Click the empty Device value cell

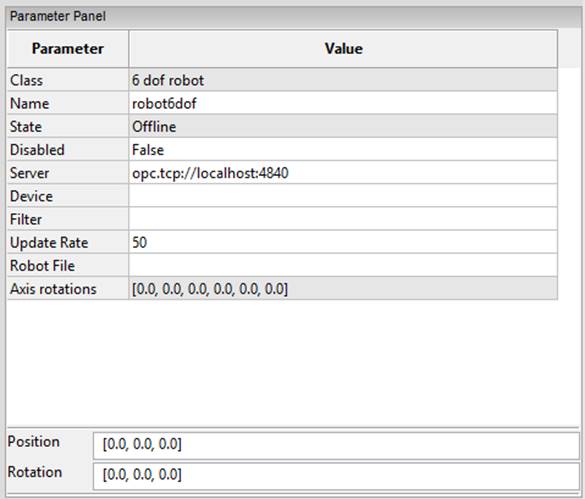click(343, 196)
